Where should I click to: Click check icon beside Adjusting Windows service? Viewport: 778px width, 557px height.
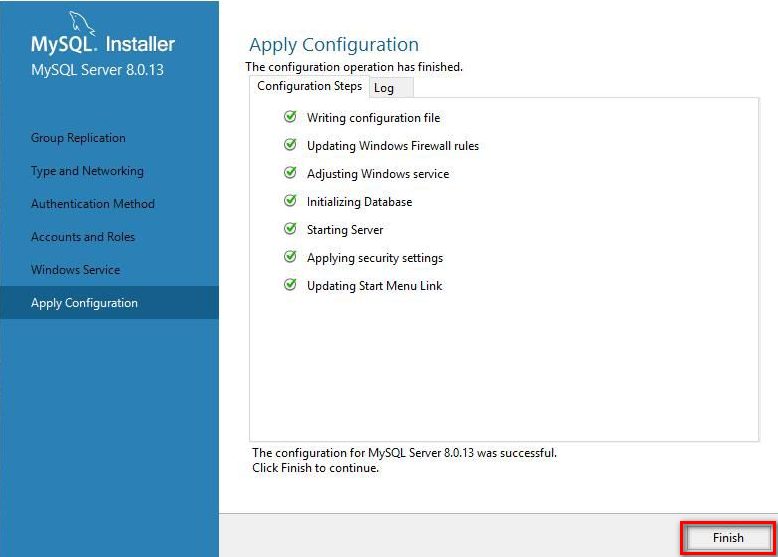(290, 173)
